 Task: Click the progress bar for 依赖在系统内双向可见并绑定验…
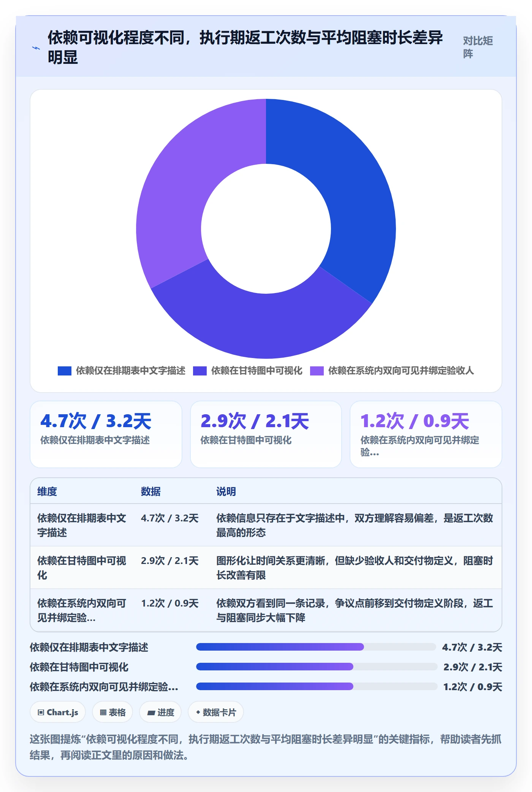tap(317, 686)
